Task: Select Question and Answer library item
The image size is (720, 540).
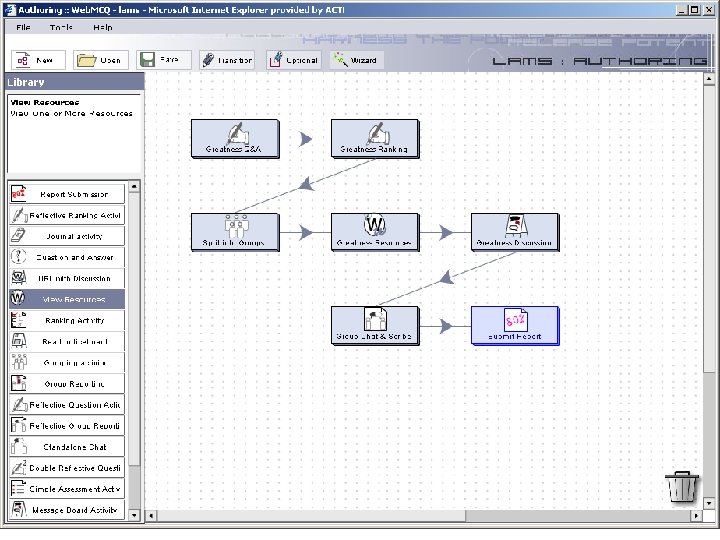Action: [x=67, y=257]
